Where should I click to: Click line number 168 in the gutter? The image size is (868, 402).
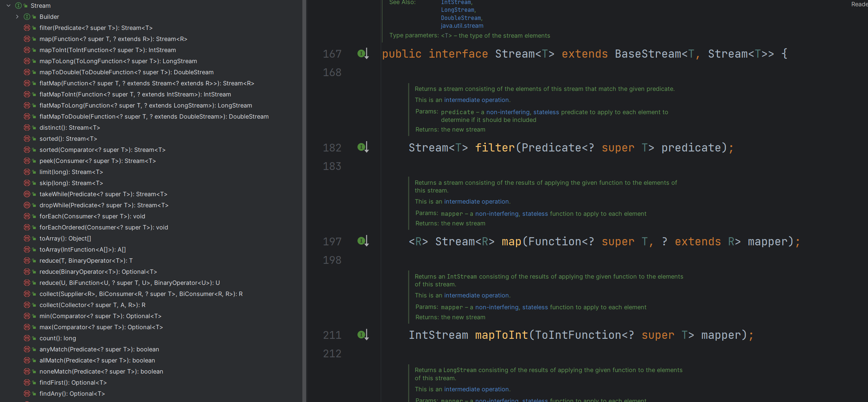[332, 72]
